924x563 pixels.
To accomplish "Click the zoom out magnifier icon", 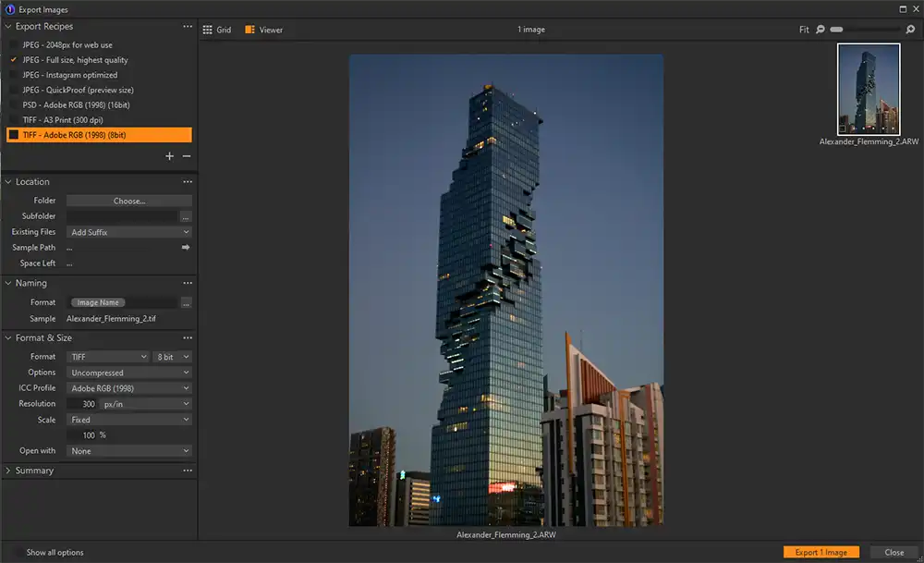I will coord(821,29).
